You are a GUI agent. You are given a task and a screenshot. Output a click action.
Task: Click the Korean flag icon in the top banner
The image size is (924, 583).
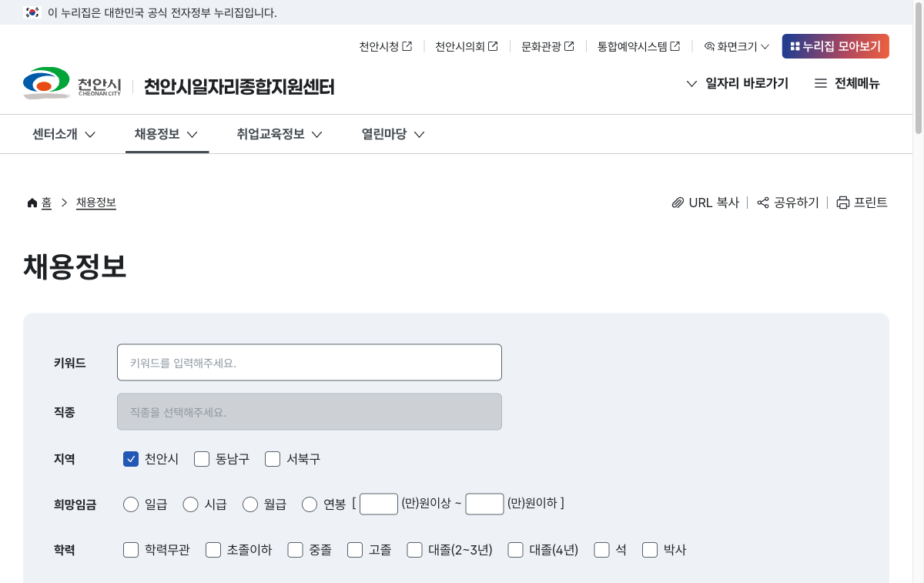click(x=32, y=12)
